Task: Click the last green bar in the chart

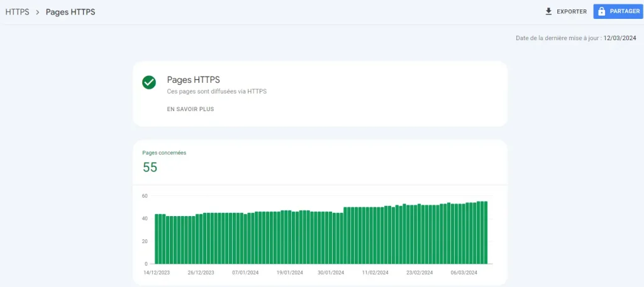Action: 486,232
